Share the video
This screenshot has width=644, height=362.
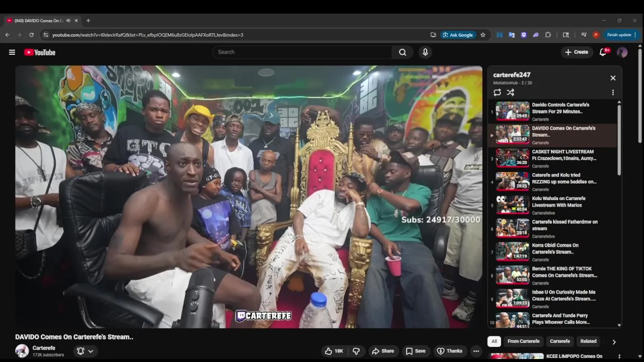pos(383,351)
